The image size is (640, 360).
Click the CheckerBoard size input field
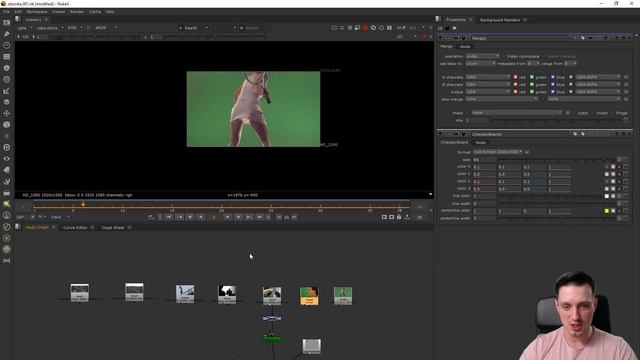484,160
